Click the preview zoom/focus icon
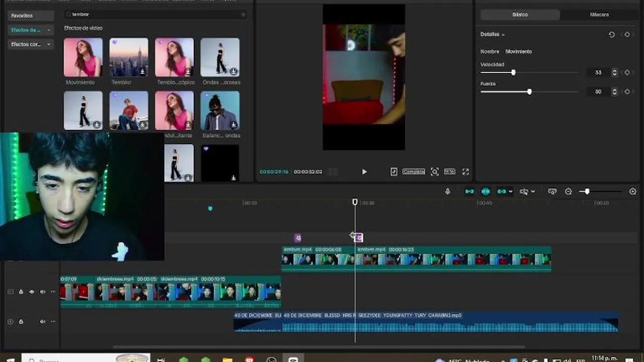Screen dimensions: 644x362 [435, 172]
